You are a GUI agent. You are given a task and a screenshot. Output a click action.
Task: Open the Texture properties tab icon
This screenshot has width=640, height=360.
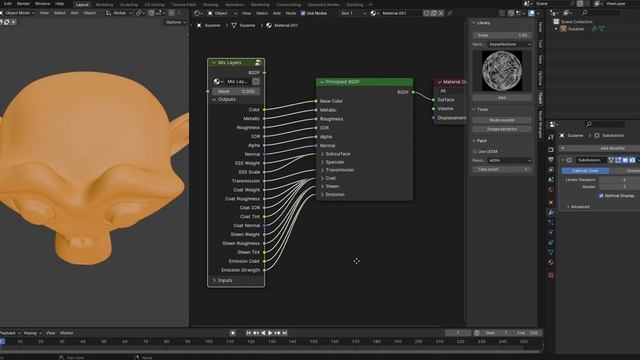click(x=551, y=275)
